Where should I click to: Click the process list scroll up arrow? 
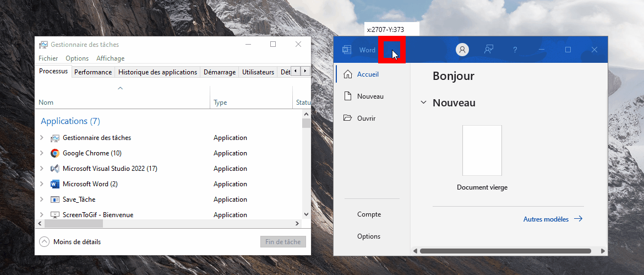[x=306, y=113]
